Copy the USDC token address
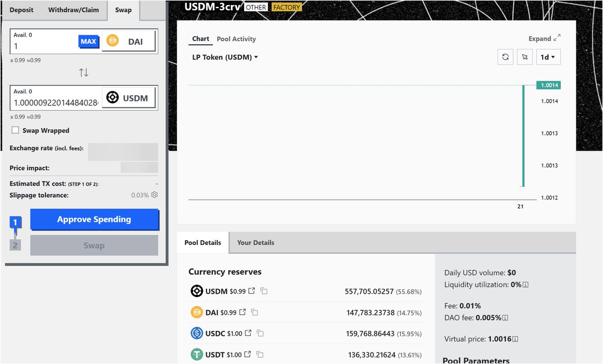This screenshot has width=603, height=364. pyautogui.click(x=260, y=333)
